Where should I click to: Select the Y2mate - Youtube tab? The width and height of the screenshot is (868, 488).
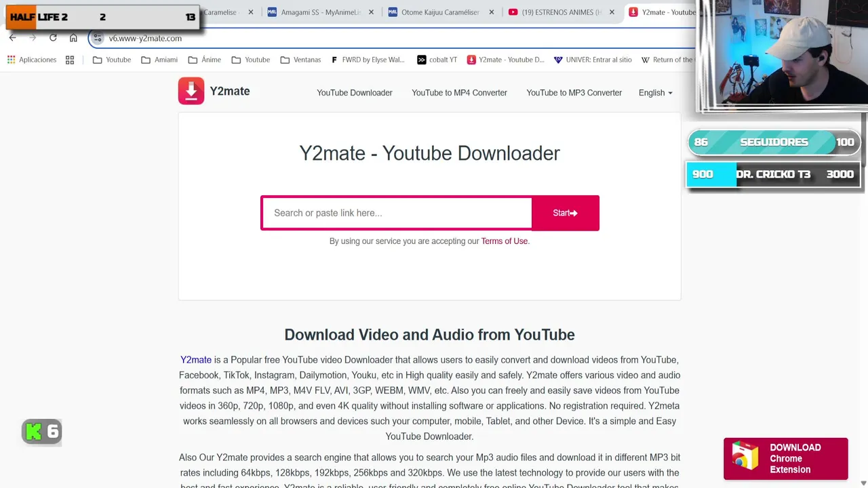pos(661,12)
